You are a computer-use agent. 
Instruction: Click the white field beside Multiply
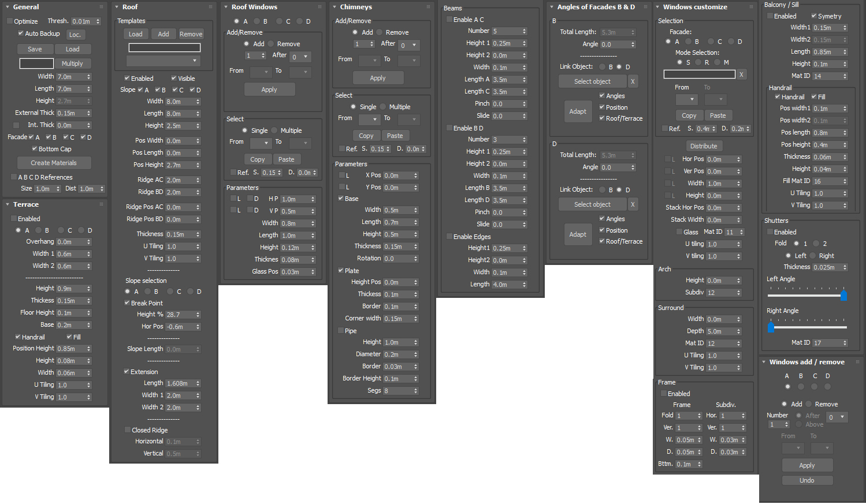point(37,64)
